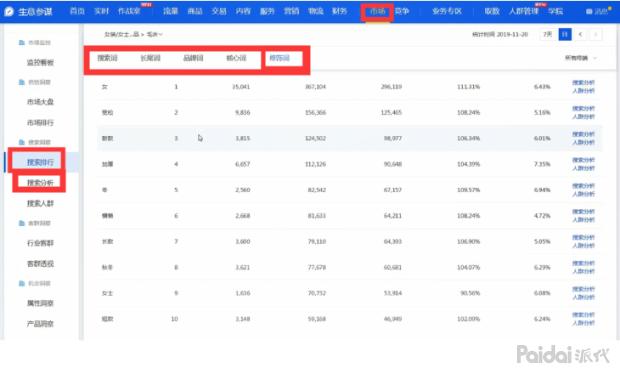Open 市场大盘 in the sidebar
This screenshot has height=374, width=620.
coord(40,102)
